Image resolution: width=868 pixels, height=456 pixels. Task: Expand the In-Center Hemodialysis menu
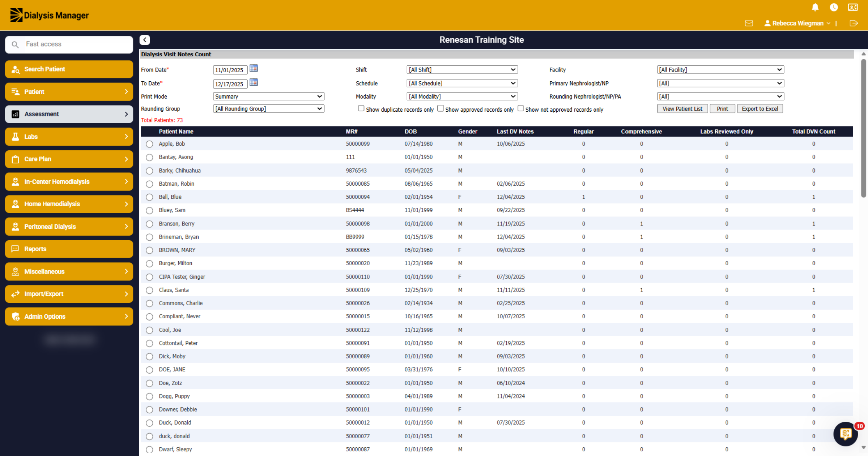[69, 182]
